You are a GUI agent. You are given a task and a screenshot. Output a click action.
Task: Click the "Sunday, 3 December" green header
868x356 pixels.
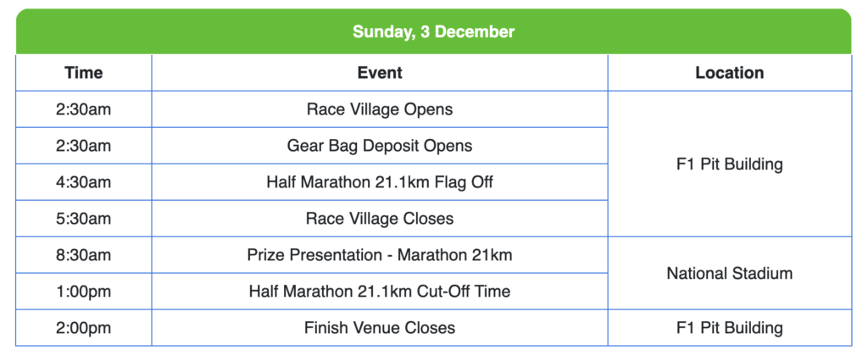click(x=433, y=32)
